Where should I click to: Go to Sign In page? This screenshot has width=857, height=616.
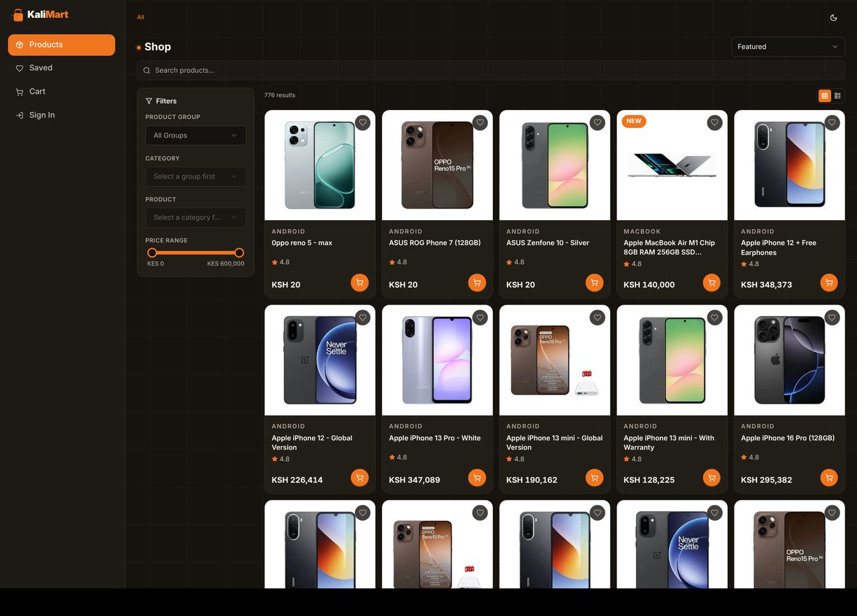tap(61, 115)
